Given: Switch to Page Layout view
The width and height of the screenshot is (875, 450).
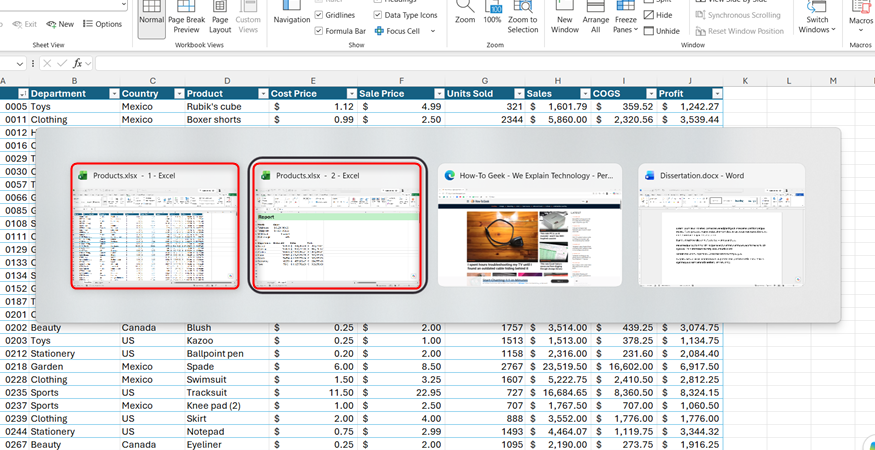Looking at the screenshot, I should click(x=220, y=18).
